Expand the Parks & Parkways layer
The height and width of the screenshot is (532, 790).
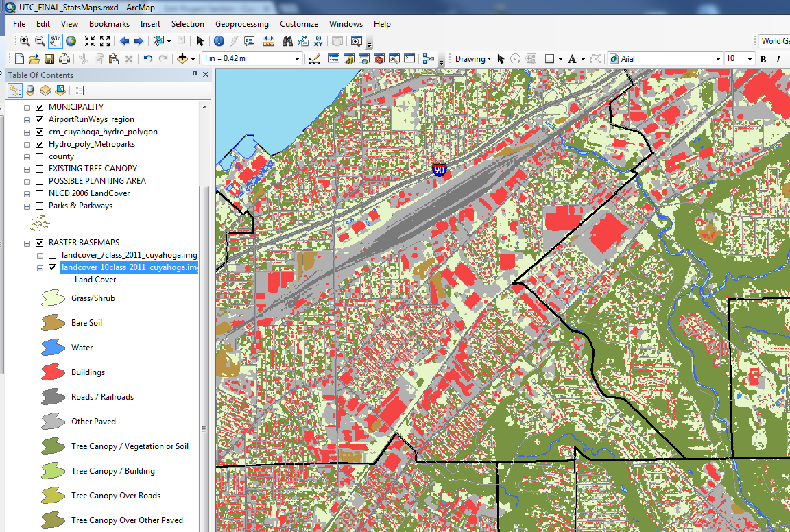point(27,206)
